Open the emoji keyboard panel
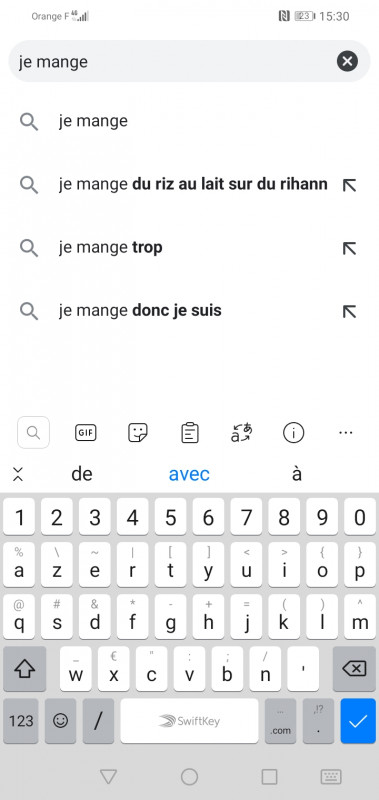The width and height of the screenshot is (379, 800). pos(61,721)
